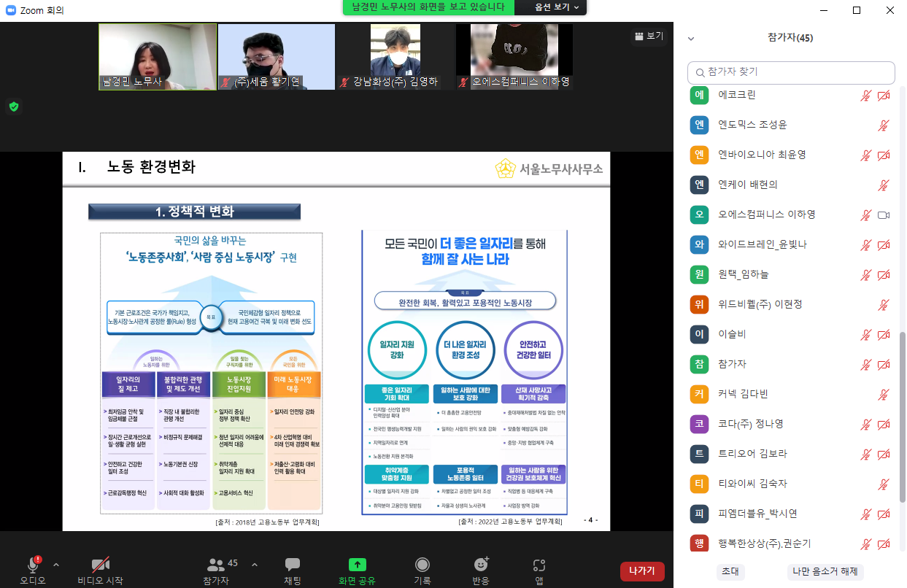Click video-off icon for 에코크린
Viewport: 907px width, 588px height.
point(884,95)
